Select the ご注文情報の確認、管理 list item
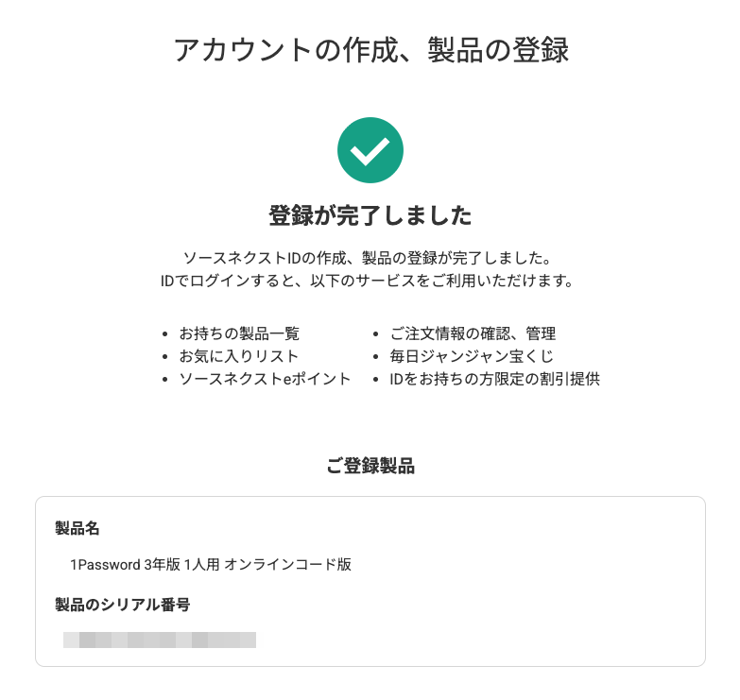 473,333
